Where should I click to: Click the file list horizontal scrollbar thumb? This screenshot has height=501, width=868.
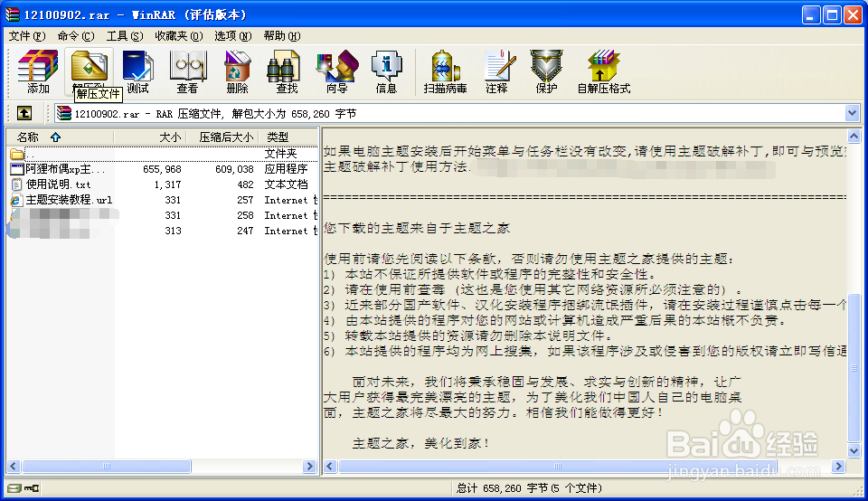click(x=107, y=466)
